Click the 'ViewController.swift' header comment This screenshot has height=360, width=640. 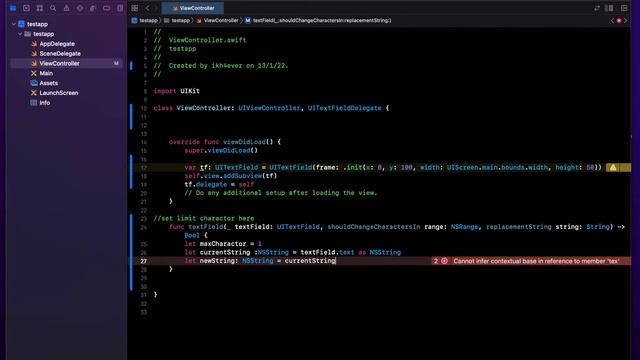click(200, 40)
